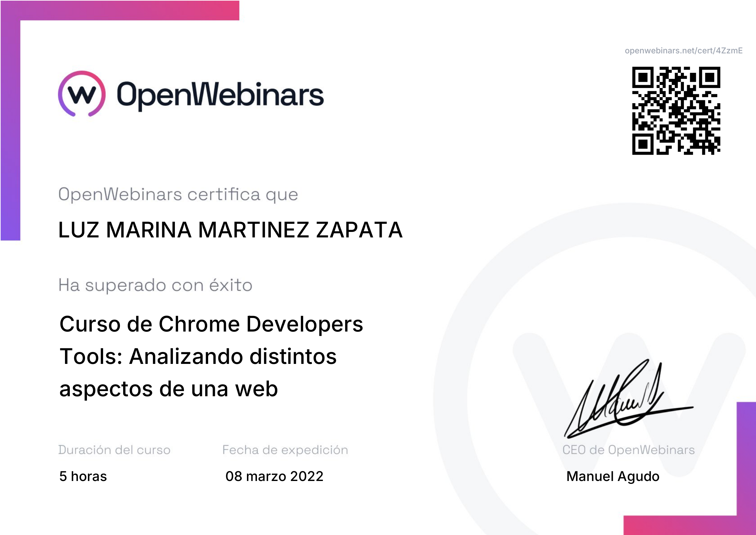Click the handwritten CEO signature
Viewport: 756px width, 535px height.
(x=628, y=399)
